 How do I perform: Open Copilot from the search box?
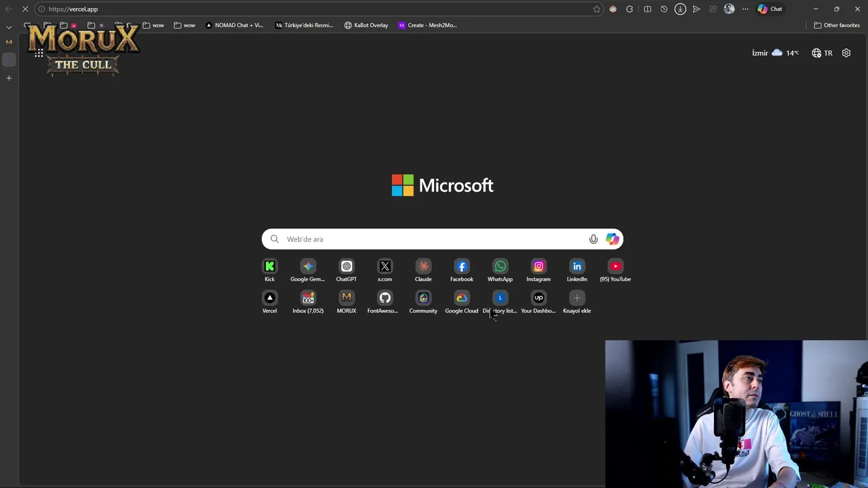coord(612,239)
